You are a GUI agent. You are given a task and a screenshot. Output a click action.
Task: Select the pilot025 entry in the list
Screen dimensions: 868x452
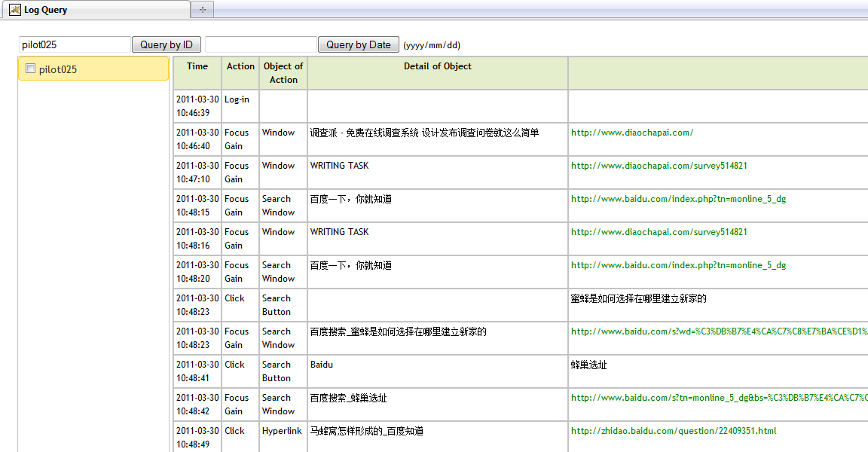coord(93,69)
